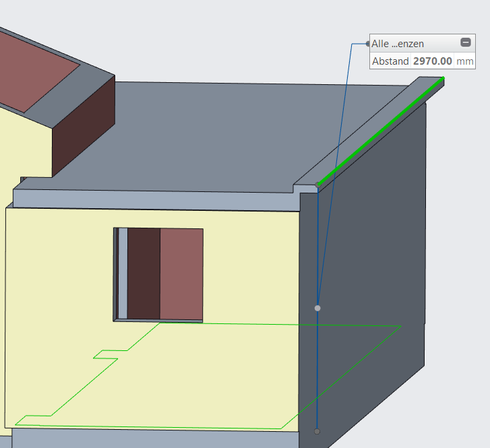Click the dark bottom endpoint of dimension line
This screenshot has height=448, width=490.
pos(317,431)
